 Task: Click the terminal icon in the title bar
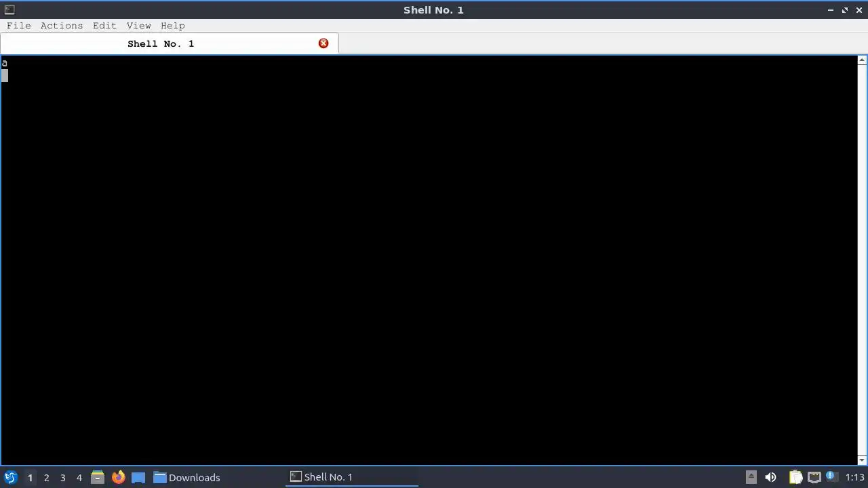9,9
